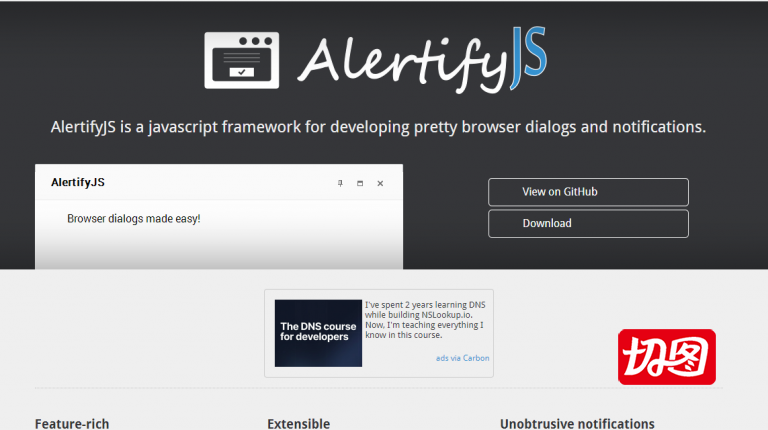Follow the ads via Carbon link
This screenshot has width=768, height=430.
click(x=462, y=358)
